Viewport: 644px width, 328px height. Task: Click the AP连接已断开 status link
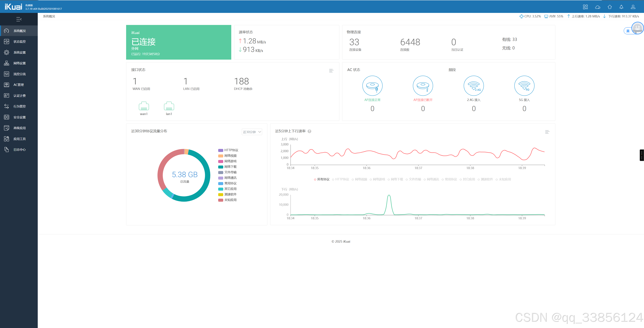click(423, 100)
